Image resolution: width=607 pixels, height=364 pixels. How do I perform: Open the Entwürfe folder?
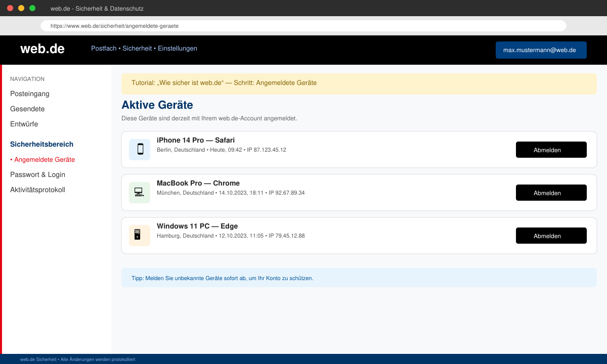(x=24, y=124)
